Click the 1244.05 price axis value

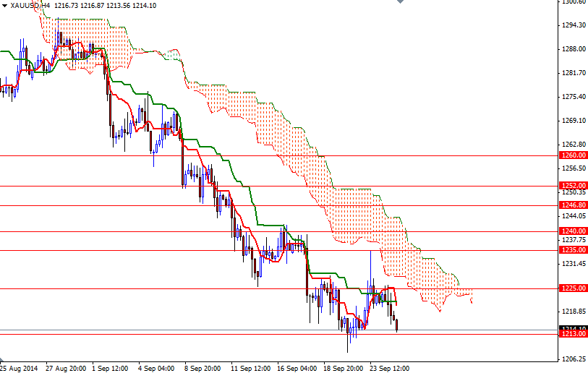tap(574, 216)
